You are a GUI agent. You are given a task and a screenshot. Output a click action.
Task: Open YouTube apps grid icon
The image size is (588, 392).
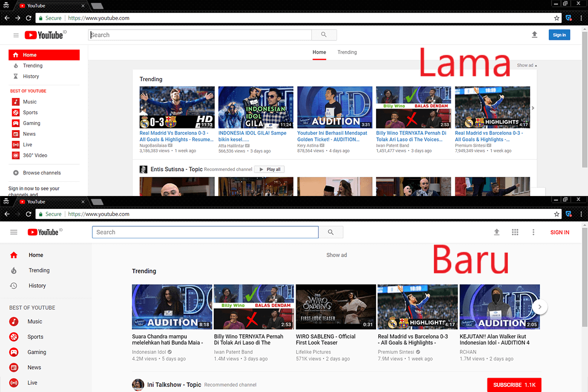[515, 232]
